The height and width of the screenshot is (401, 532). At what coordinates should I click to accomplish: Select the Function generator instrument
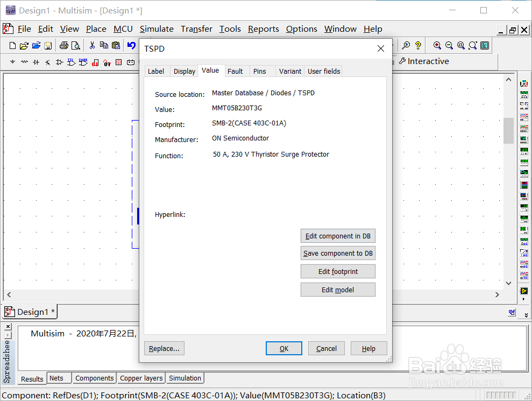pyautogui.click(x=524, y=94)
